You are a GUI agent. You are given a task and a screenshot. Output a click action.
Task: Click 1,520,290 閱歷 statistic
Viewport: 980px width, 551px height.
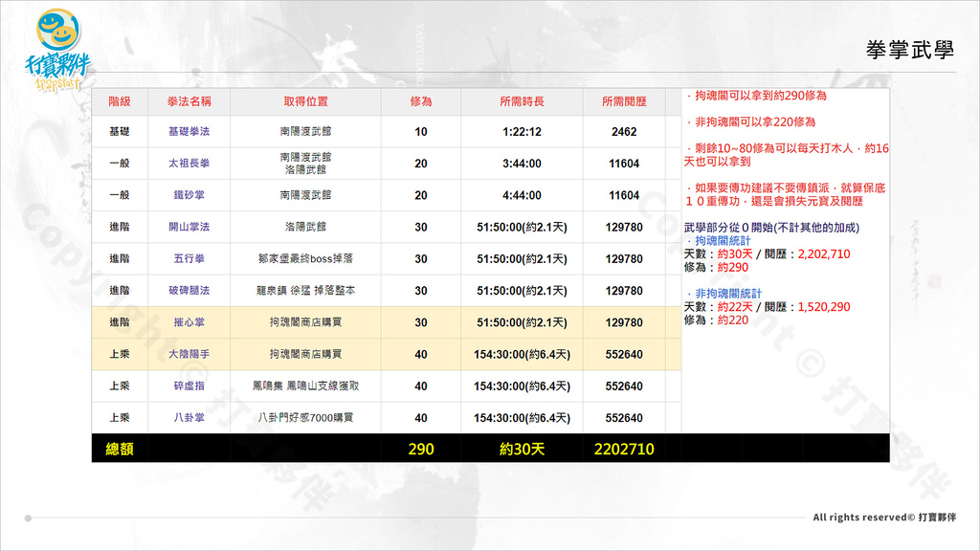click(824, 307)
